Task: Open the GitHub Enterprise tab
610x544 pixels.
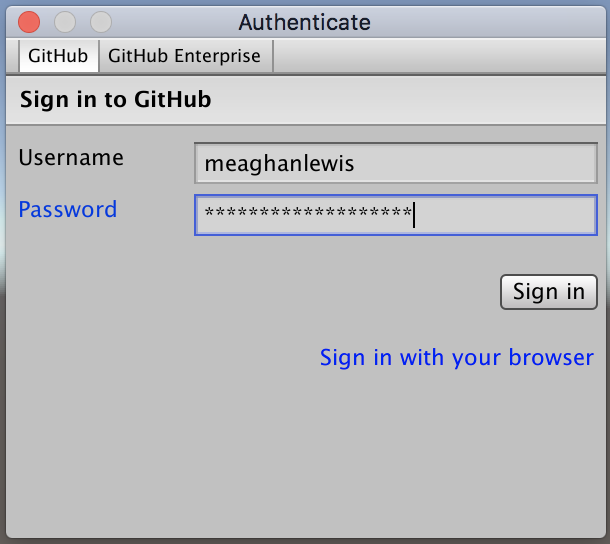Action: click(x=185, y=56)
